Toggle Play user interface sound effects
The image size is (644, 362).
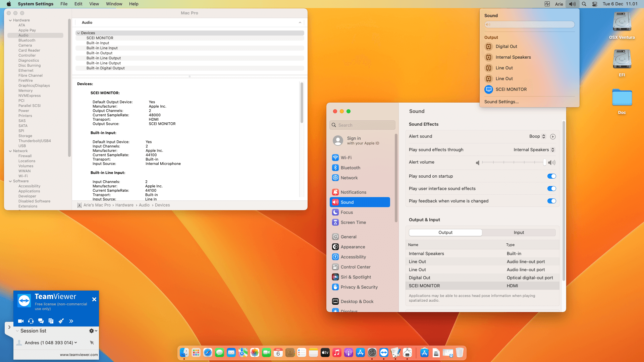551,189
